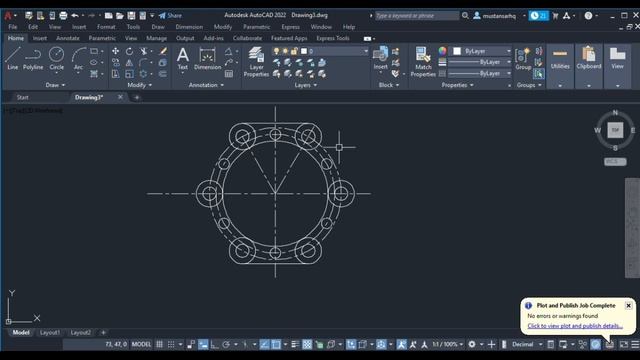Activate the Move tool
Image resolution: width=640 pixels, height=360 pixels.
[x=116, y=51]
